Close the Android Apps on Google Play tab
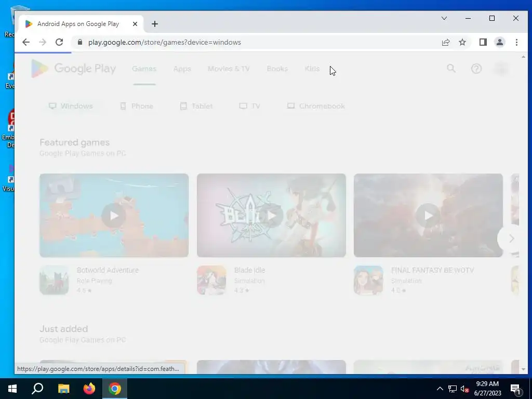 (135, 24)
